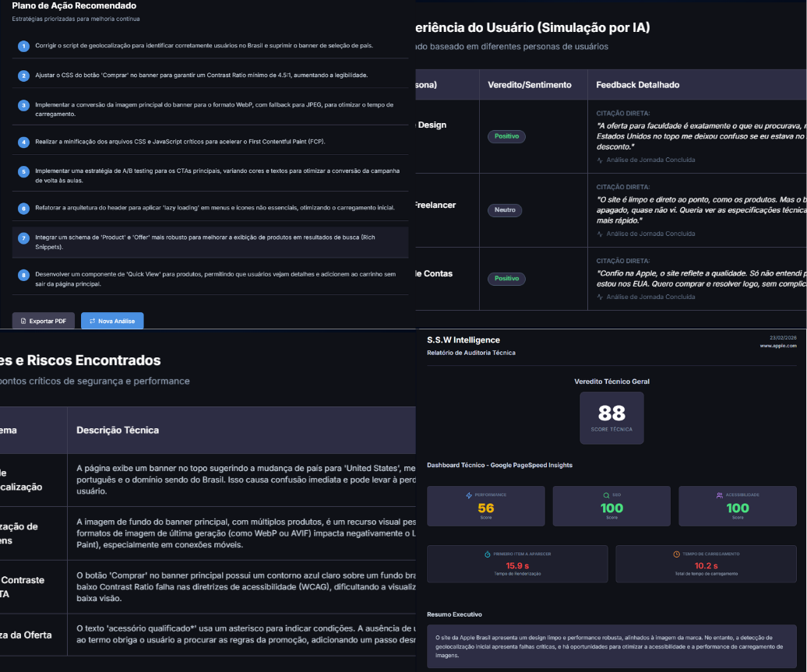This screenshot has width=807, height=672.
Task: Click the people Acessibilidade icon
Action: (719, 495)
